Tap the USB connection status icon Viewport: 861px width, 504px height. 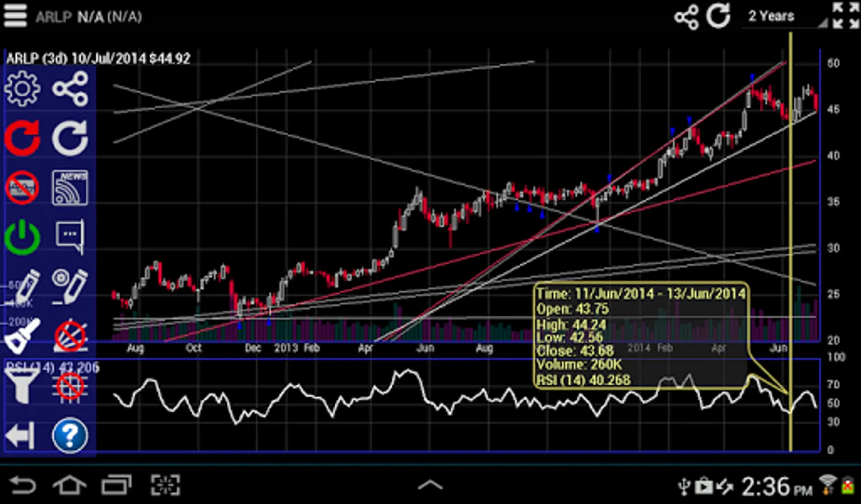coord(684,486)
